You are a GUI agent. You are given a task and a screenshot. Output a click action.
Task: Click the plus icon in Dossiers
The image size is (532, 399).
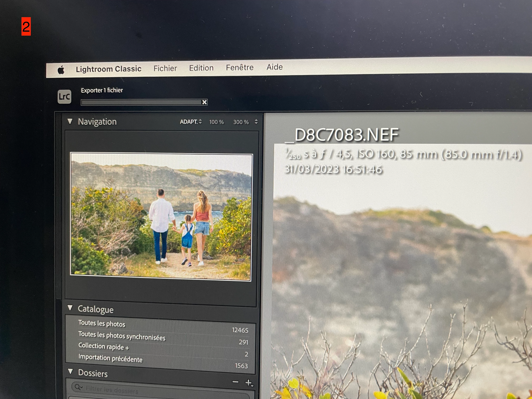point(248,382)
